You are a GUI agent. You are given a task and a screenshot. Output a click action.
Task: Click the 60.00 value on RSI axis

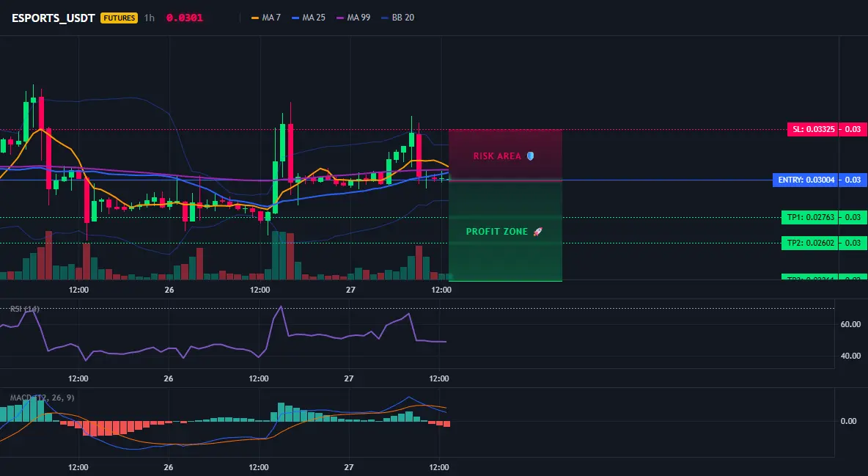pos(850,324)
